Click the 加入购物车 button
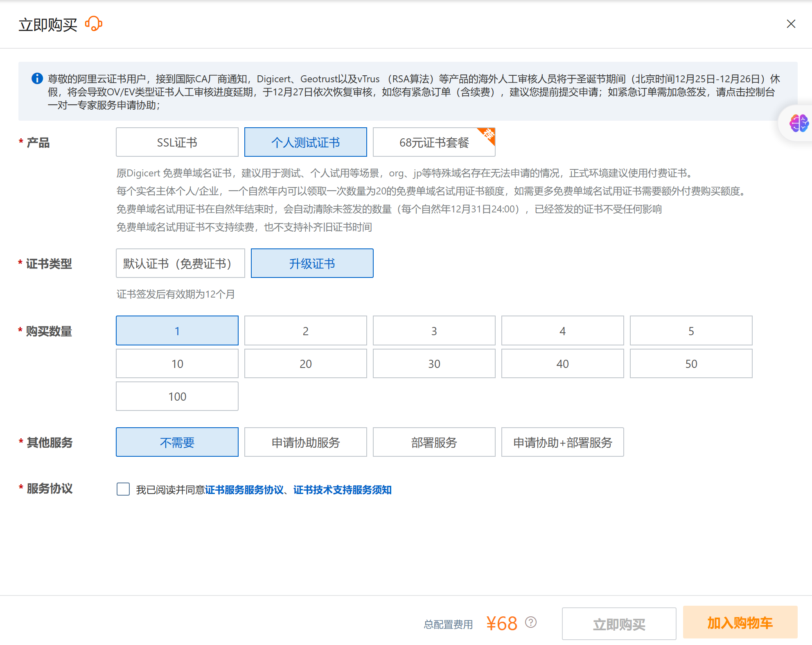This screenshot has height=645, width=812. (x=740, y=622)
